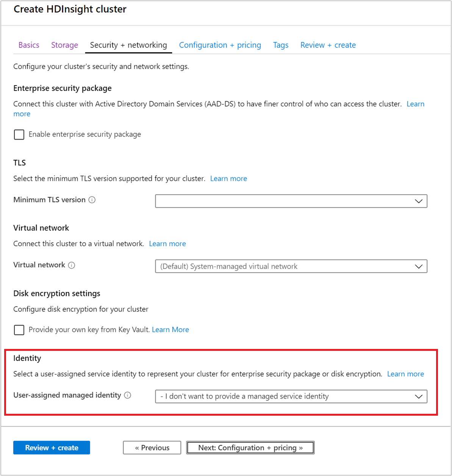Open Learn More about Key Vault encryption
This screenshot has height=476, width=452.
coord(170,329)
